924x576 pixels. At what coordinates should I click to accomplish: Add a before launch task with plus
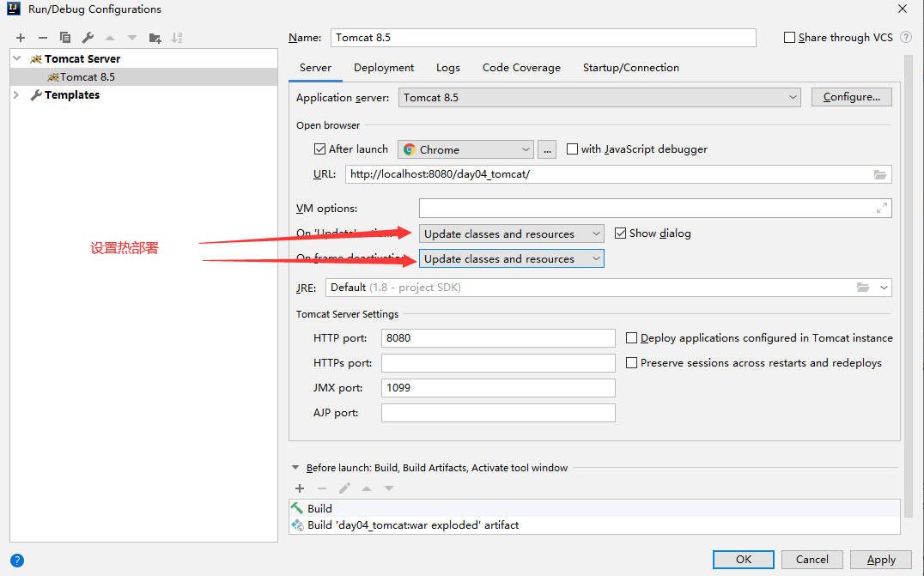(300, 488)
